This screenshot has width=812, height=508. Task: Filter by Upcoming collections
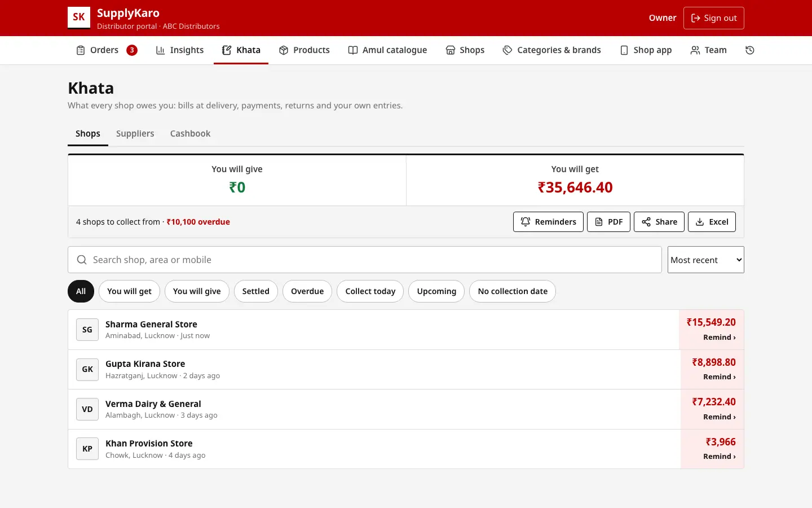point(436,291)
